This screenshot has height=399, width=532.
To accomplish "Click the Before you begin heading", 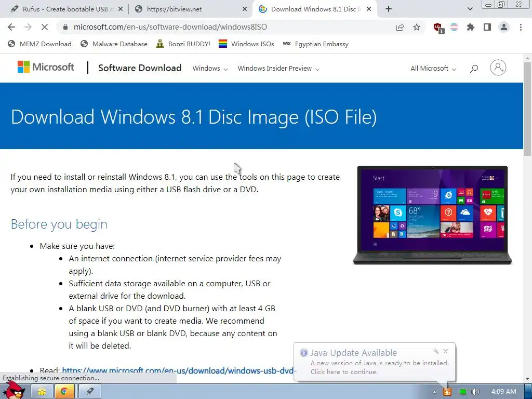I will tap(59, 224).
